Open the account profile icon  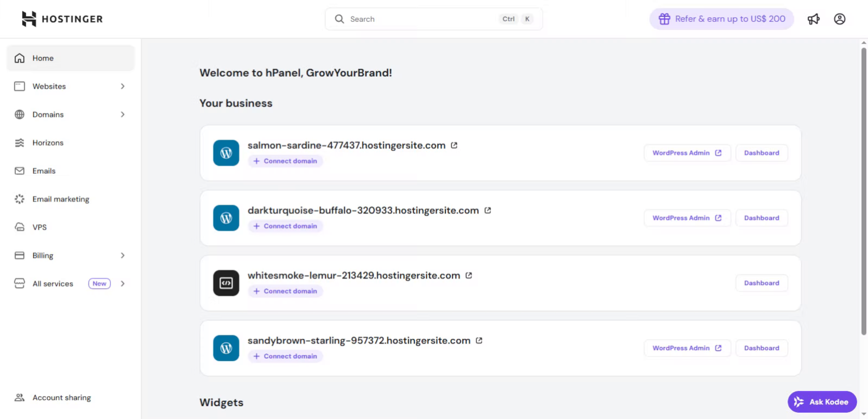pos(840,19)
